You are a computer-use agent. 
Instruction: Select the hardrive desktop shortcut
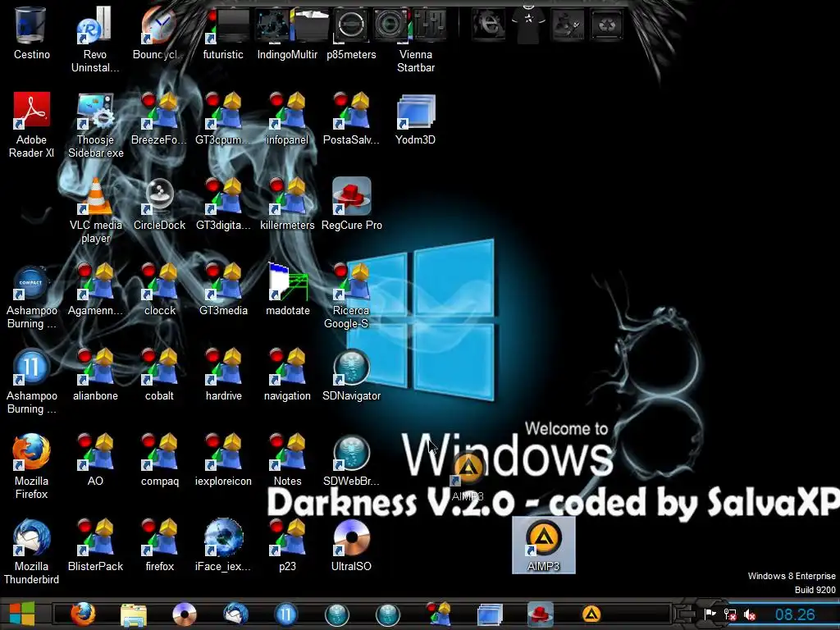point(223,374)
